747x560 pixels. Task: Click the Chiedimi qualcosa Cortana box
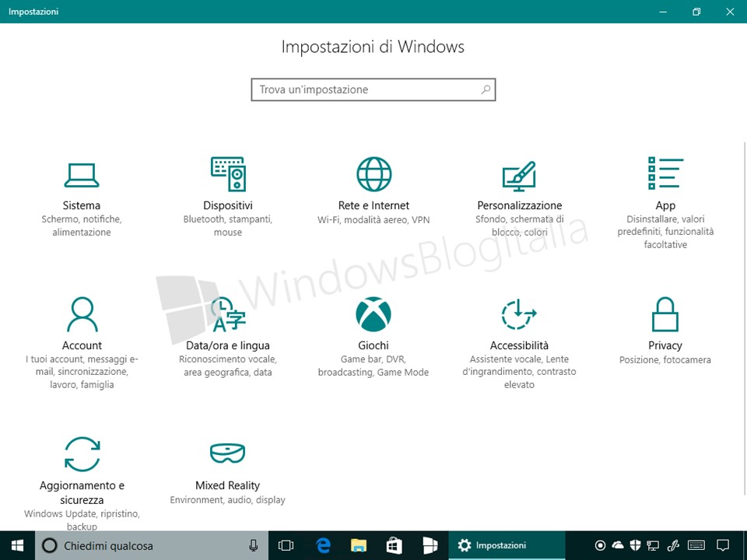152,546
